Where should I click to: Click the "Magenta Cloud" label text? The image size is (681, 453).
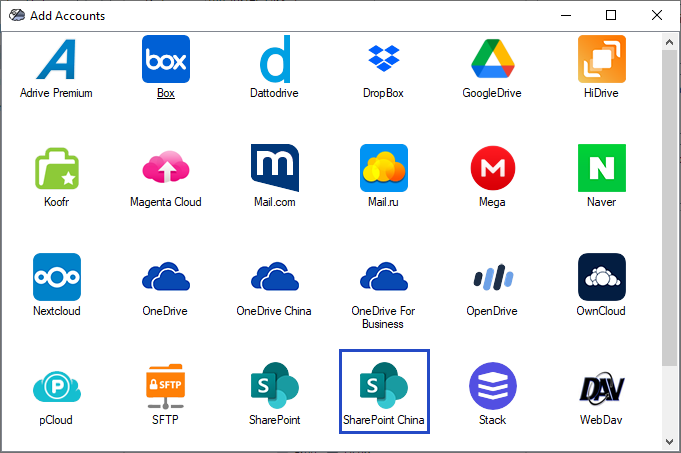click(166, 202)
